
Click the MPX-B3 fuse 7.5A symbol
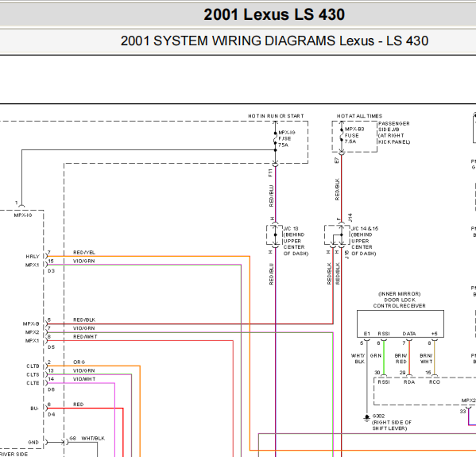342,135
